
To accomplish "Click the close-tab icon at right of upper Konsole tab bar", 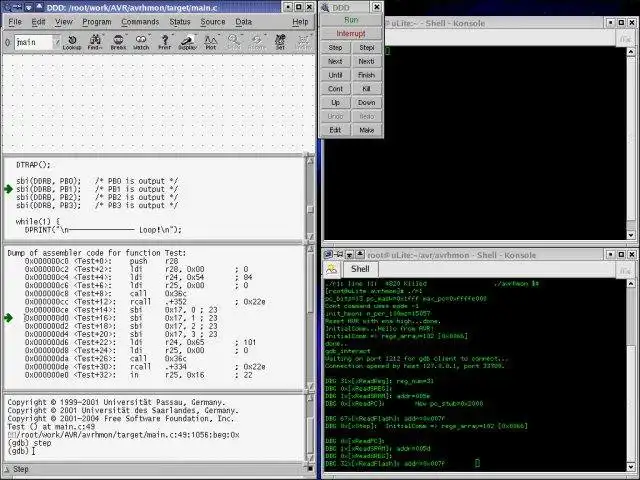I will tap(624, 38).
